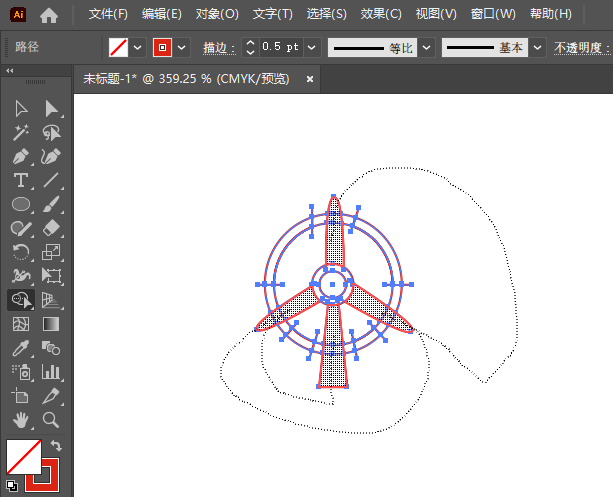The height and width of the screenshot is (497, 613).
Task: Close the 未标题-1* document tab
Action: (x=310, y=79)
